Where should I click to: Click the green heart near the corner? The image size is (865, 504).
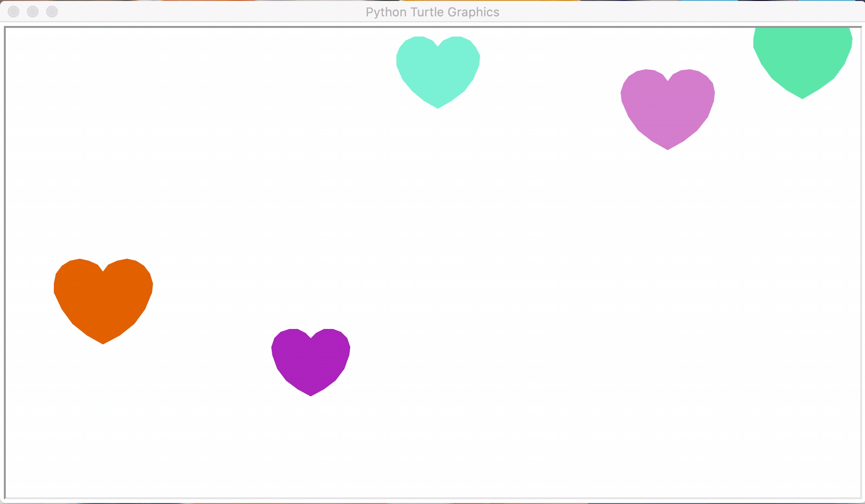[802, 63]
